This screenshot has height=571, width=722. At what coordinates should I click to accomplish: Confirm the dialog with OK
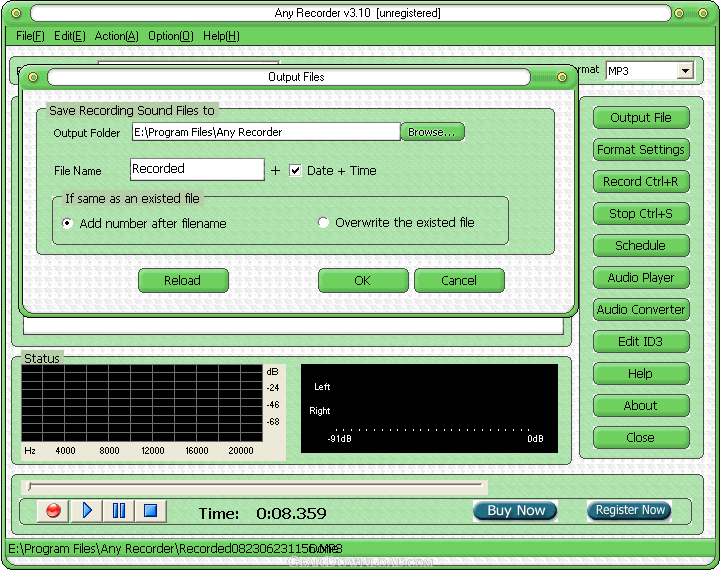coord(363,280)
